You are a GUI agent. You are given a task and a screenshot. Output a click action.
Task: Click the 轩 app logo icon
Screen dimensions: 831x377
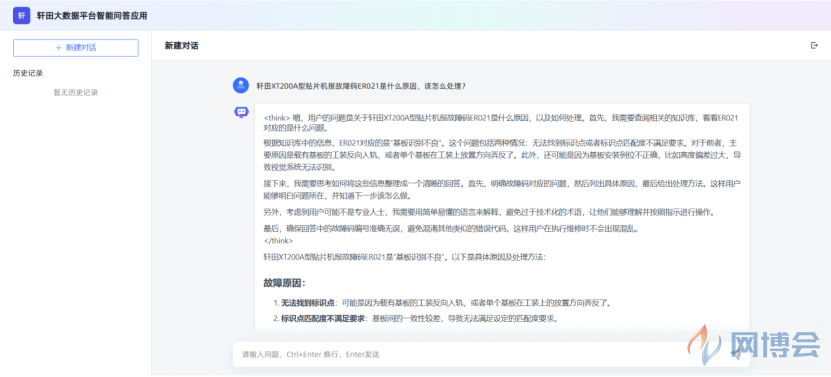point(22,15)
